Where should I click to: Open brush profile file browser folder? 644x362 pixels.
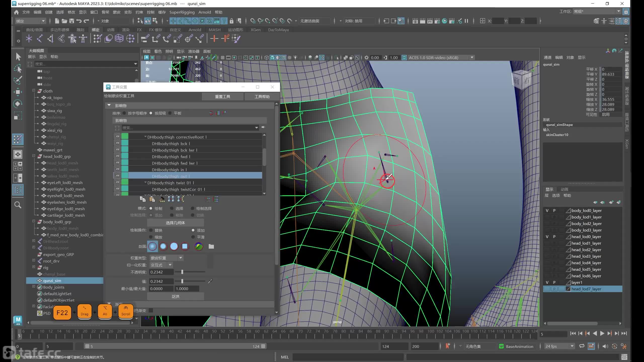(211, 246)
